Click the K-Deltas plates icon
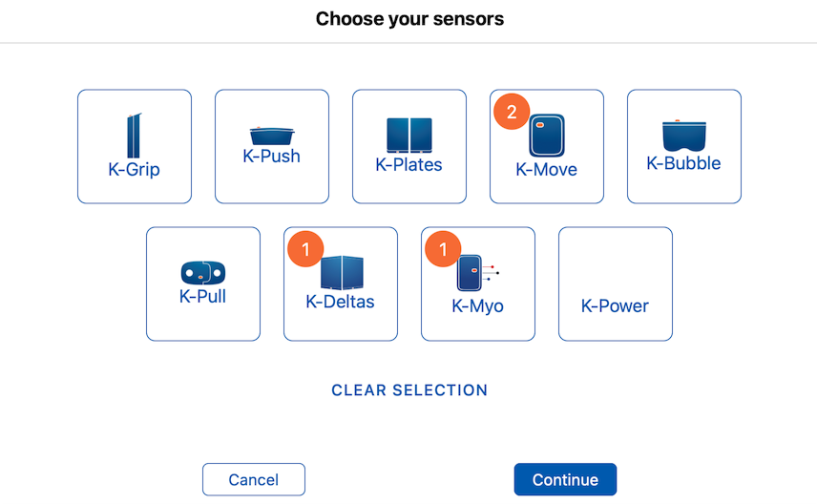The width and height of the screenshot is (817, 504). [x=342, y=273]
